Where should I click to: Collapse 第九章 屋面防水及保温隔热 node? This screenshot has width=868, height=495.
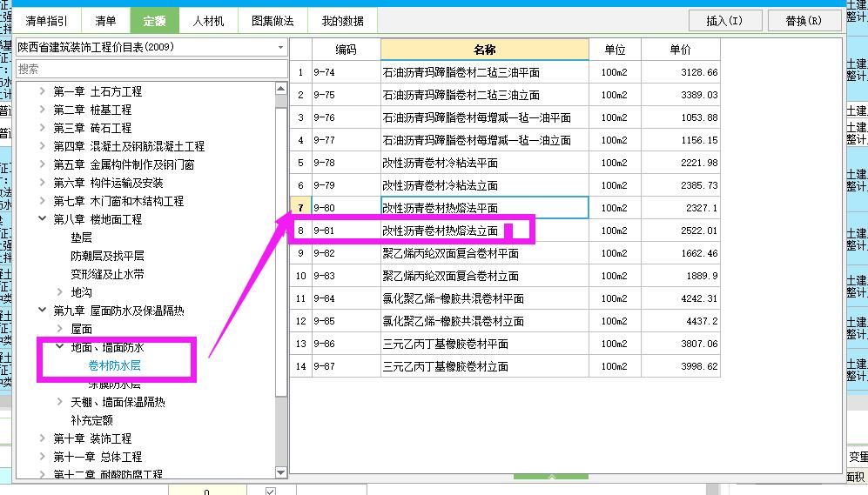pos(42,311)
